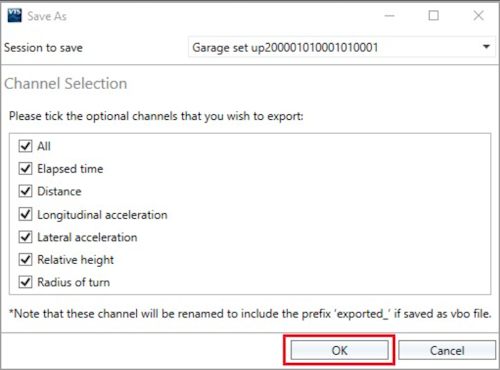Maximize the Save As window
The image size is (500, 370).
[433, 15]
